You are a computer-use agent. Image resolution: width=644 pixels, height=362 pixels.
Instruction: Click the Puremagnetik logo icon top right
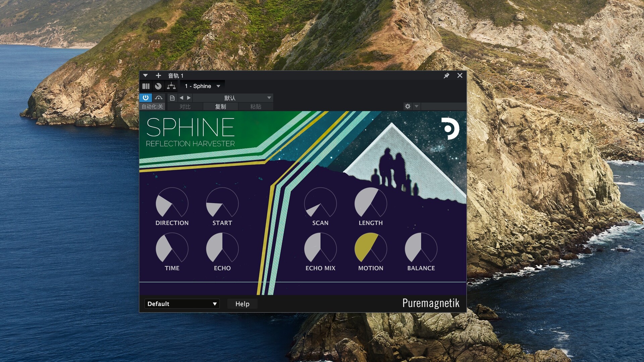450,129
